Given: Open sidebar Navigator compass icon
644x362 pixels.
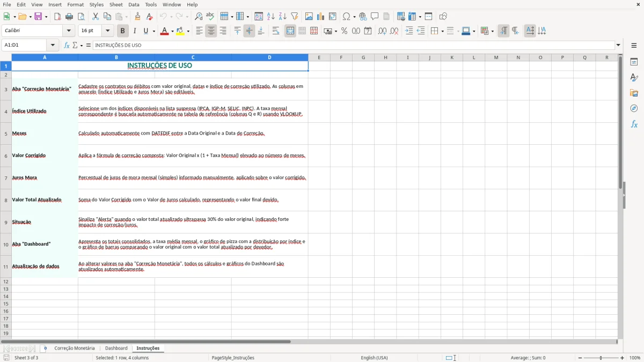Looking at the screenshot, I should (634, 109).
